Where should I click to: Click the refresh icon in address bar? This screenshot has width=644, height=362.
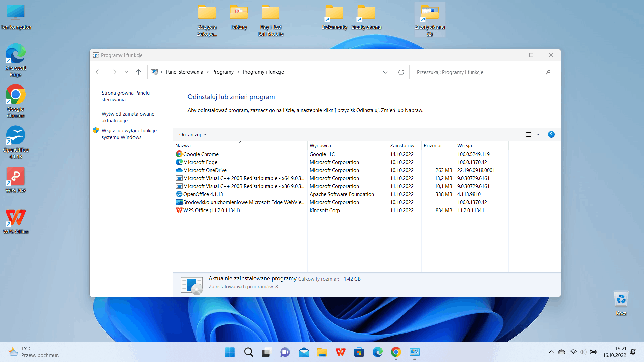(x=401, y=72)
